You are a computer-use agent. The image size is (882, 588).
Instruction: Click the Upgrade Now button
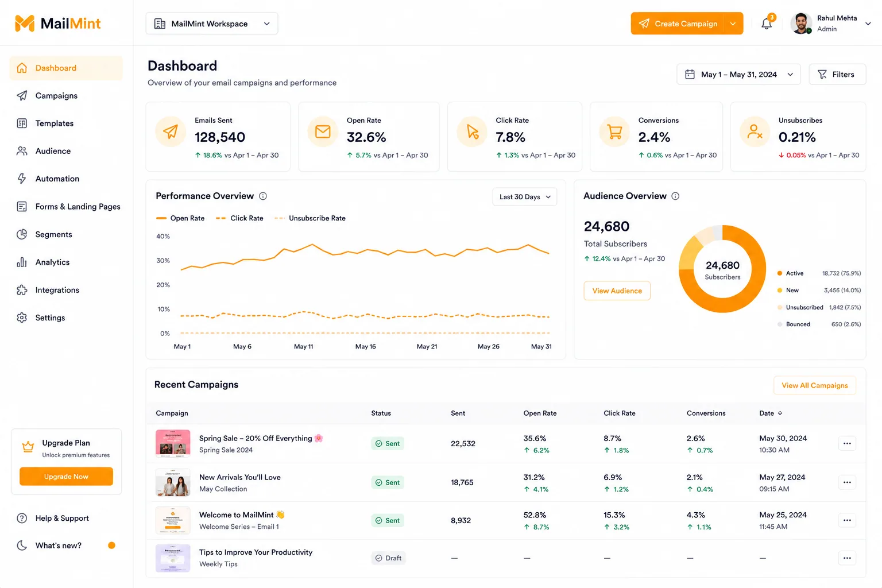(x=66, y=477)
